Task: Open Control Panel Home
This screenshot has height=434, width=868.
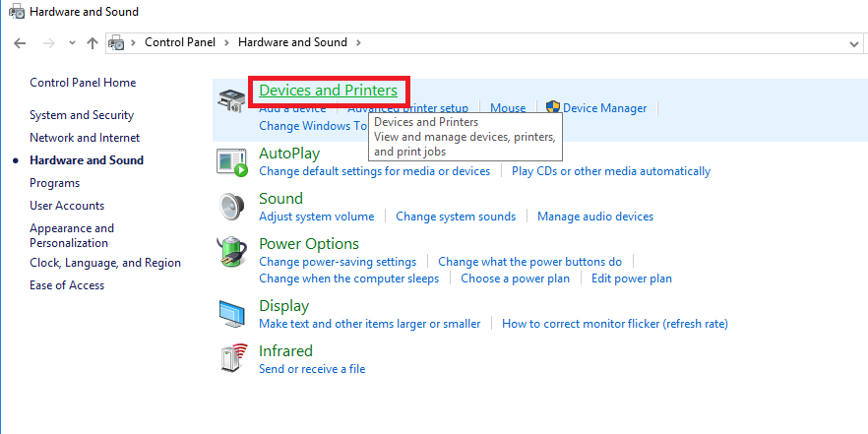Action: tap(83, 83)
